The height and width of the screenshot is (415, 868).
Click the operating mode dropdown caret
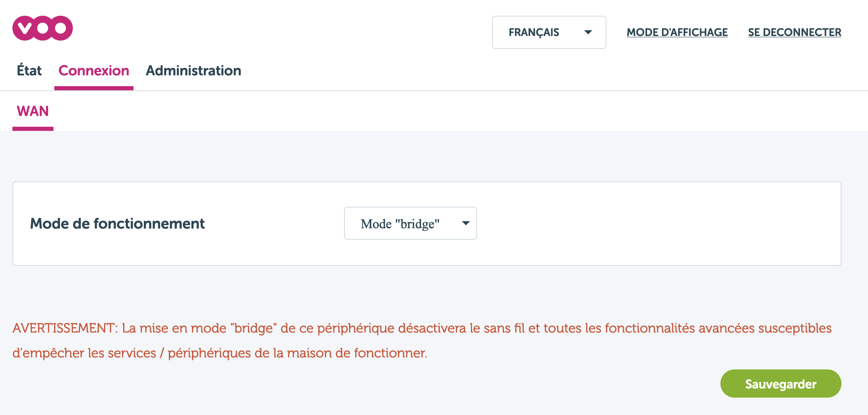tap(466, 223)
